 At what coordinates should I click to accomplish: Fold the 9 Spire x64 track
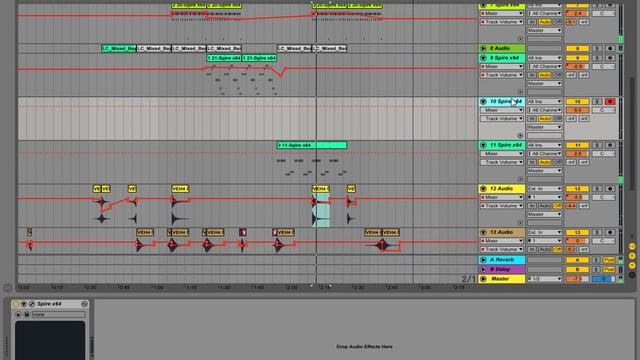tap(483, 58)
